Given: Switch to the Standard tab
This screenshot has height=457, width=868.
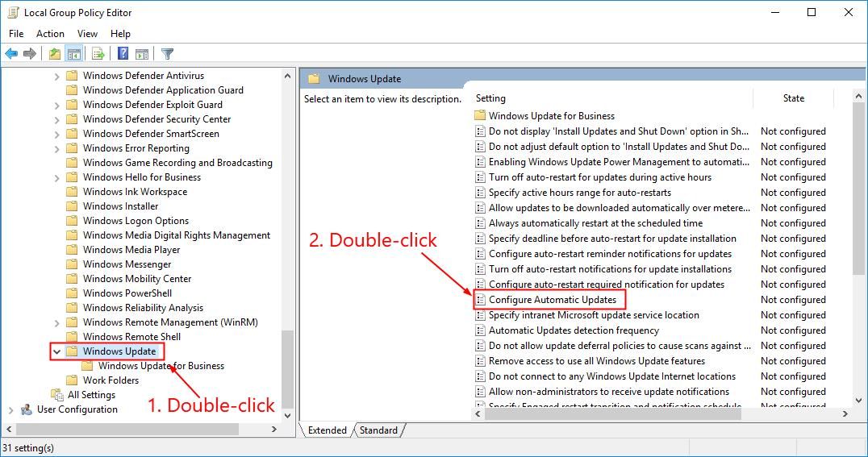Looking at the screenshot, I should [378, 430].
